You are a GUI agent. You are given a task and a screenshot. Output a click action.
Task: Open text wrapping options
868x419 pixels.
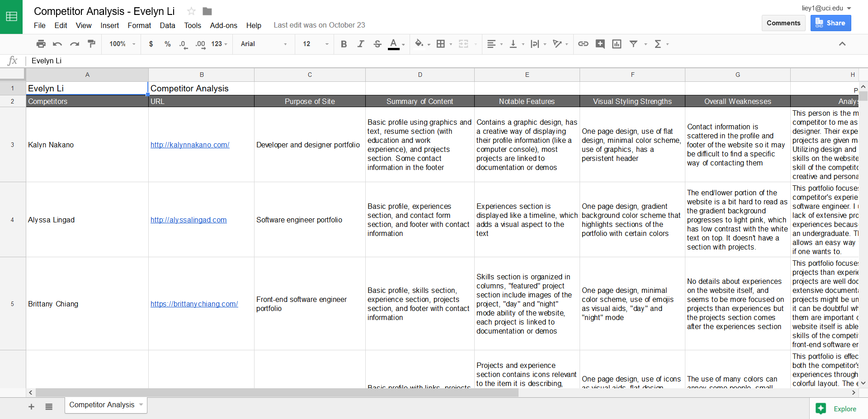tap(535, 44)
